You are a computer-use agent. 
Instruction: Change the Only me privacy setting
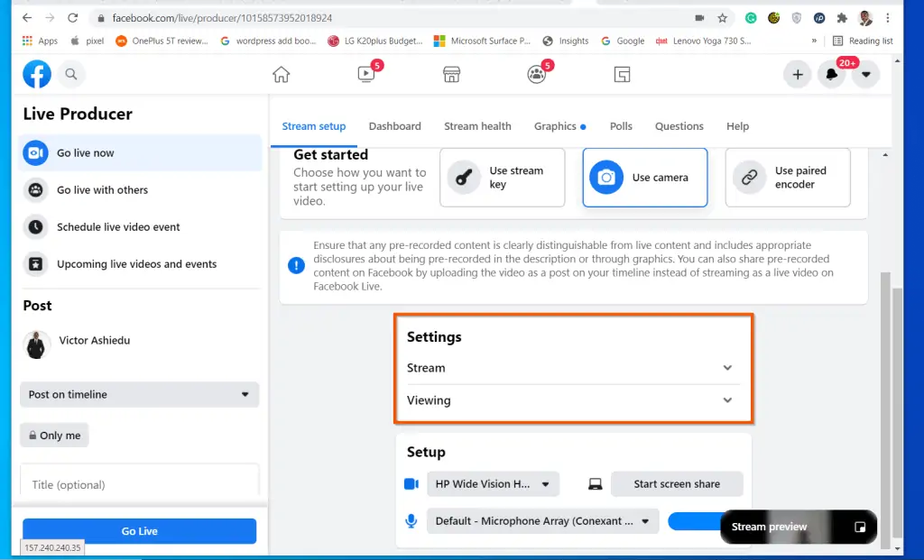tap(54, 436)
